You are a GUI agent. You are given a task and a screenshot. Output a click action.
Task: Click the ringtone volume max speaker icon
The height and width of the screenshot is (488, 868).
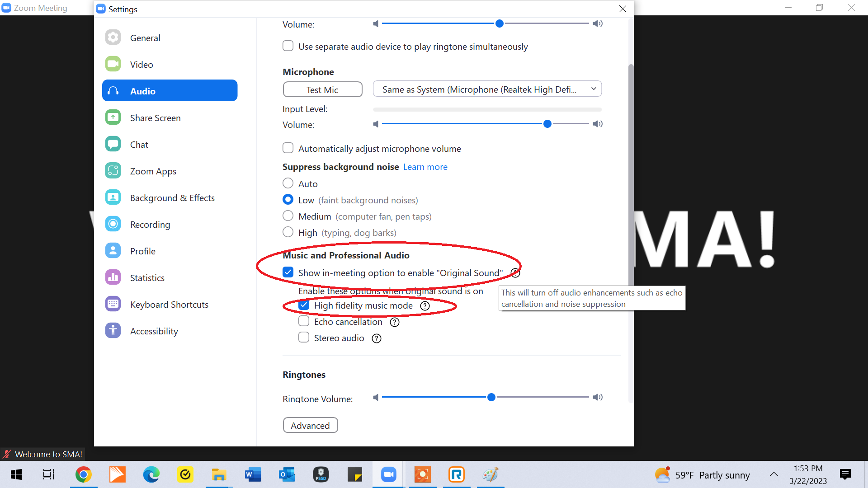[x=598, y=397]
